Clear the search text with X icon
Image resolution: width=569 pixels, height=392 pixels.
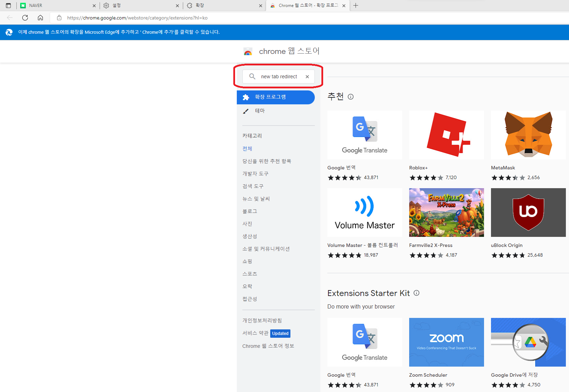click(307, 77)
